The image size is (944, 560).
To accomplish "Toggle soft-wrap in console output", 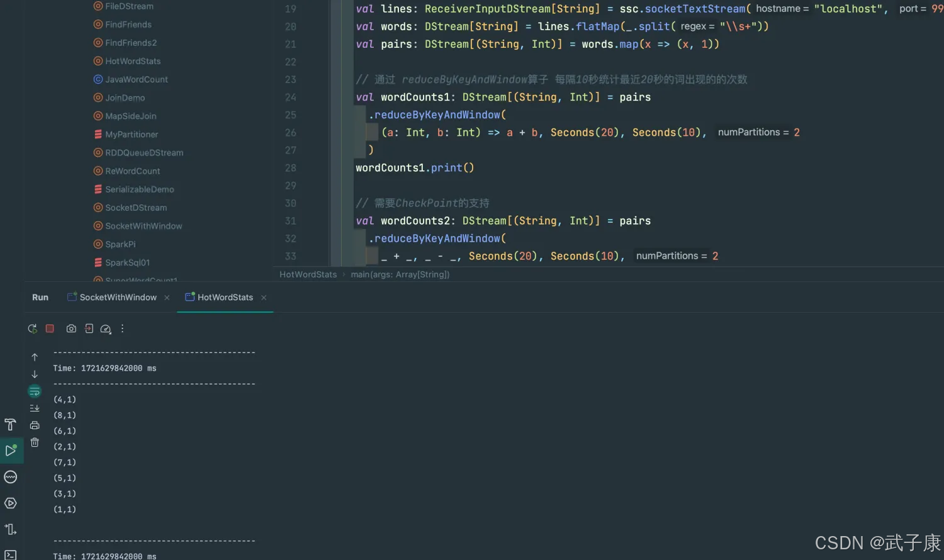I will click(x=35, y=391).
